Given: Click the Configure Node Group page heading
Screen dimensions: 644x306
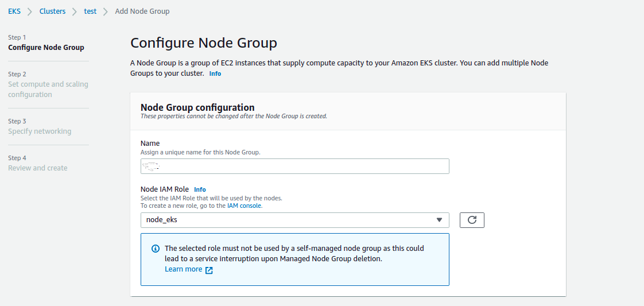Looking at the screenshot, I should [204, 43].
